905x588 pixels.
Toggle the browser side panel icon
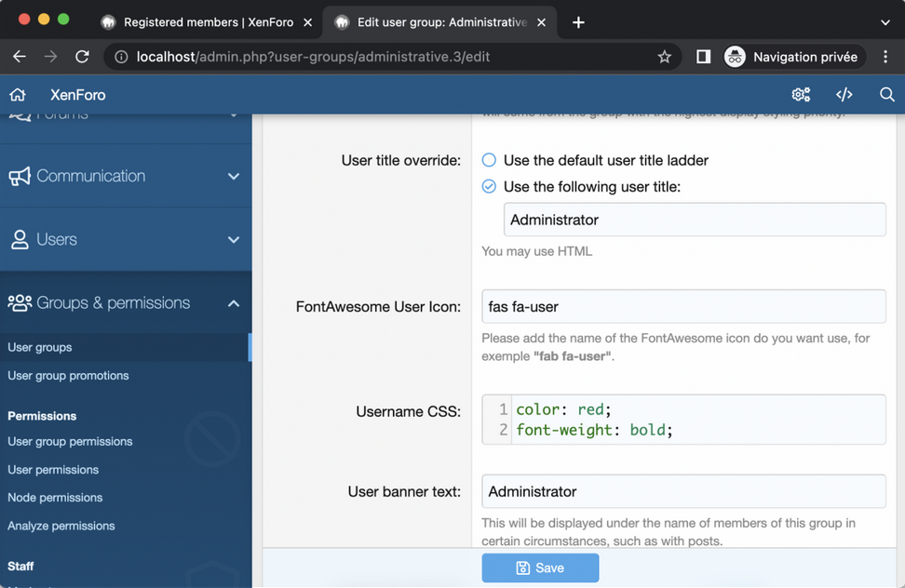704,57
